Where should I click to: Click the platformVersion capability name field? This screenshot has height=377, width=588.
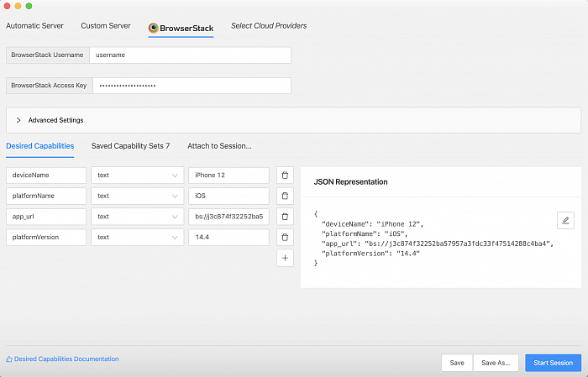click(46, 238)
